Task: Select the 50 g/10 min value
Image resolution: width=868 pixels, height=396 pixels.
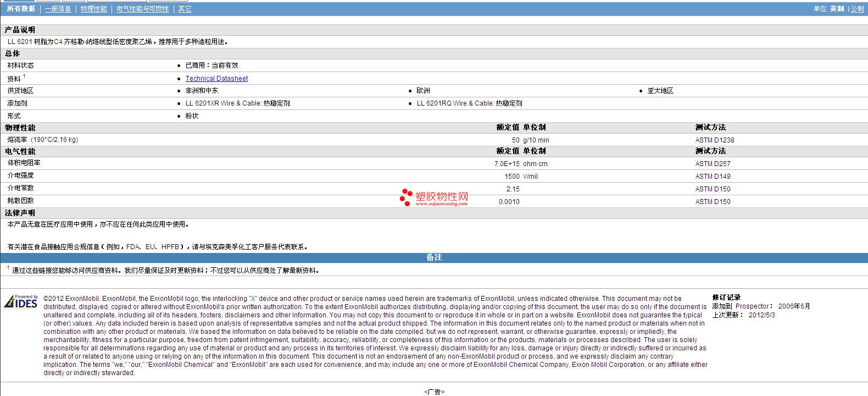Action: pyautogui.click(x=530, y=140)
